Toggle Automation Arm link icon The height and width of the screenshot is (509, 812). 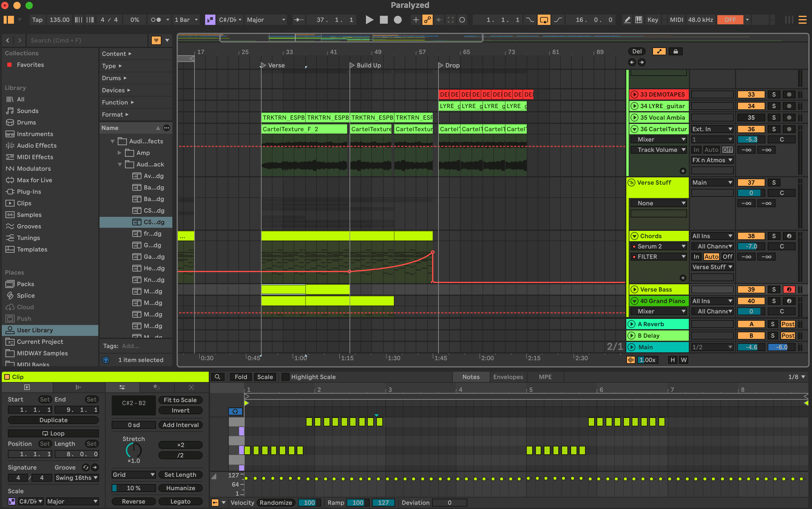click(427, 19)
